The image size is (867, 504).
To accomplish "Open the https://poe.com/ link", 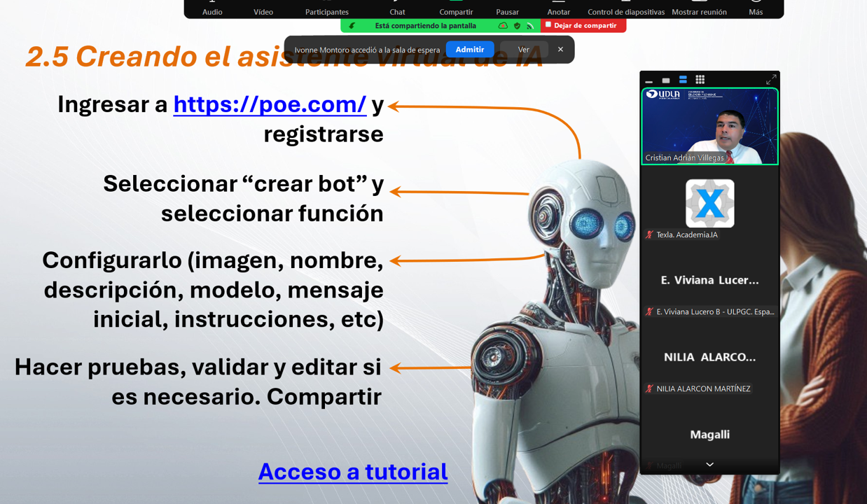I will coord(270,104).
